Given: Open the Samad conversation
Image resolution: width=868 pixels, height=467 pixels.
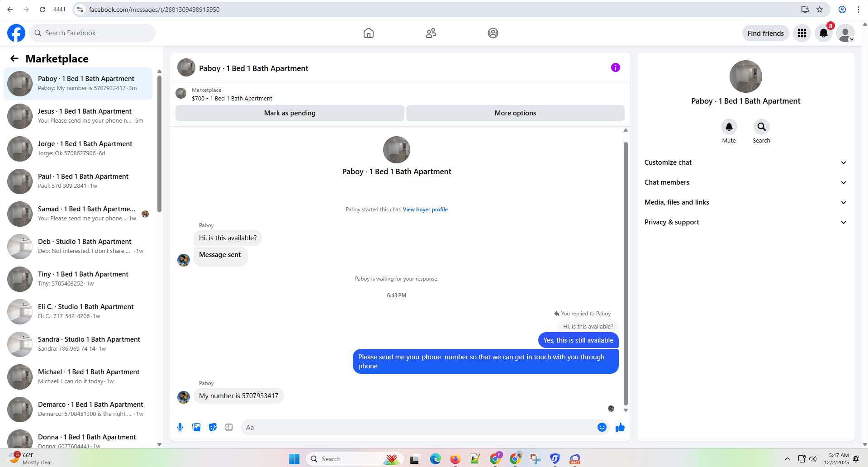Looking at the screenshot, I should click(78, 214).
